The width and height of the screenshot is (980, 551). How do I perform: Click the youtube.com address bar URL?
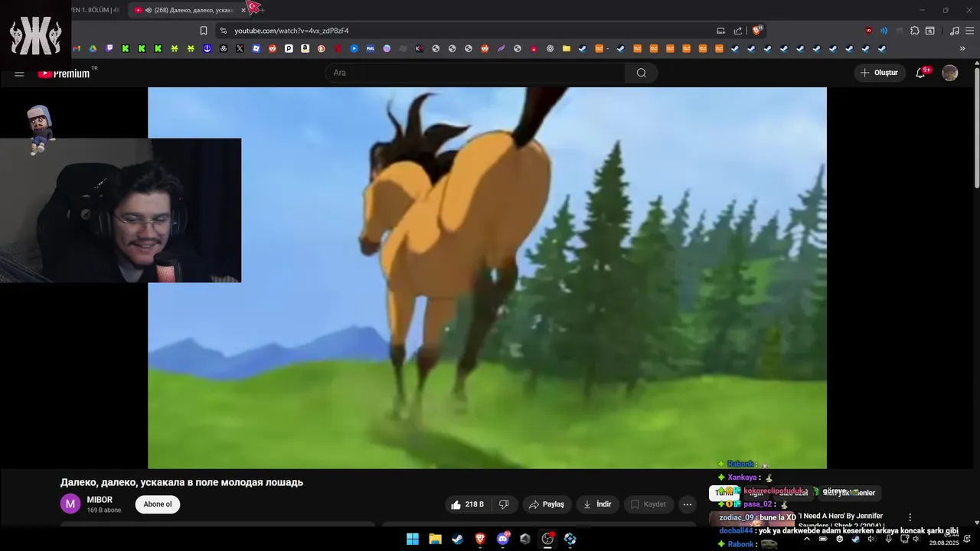pos(292,31)
